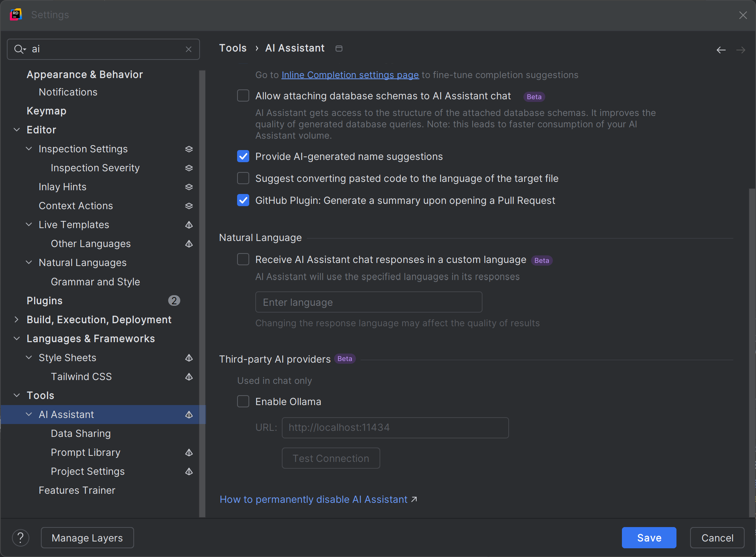The image size is (756, 557).
Task: Collapse the Live Templates node
Action: (x=29, y=224)
